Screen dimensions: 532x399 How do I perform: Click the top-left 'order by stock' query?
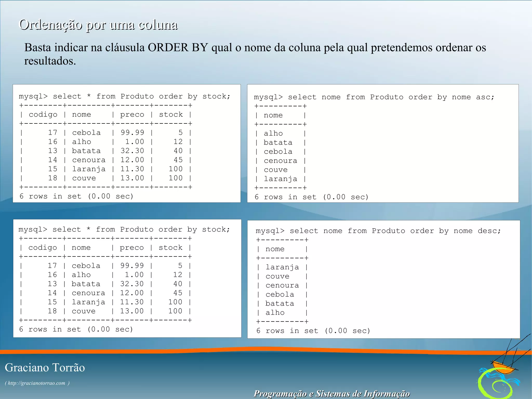[124, 96]
